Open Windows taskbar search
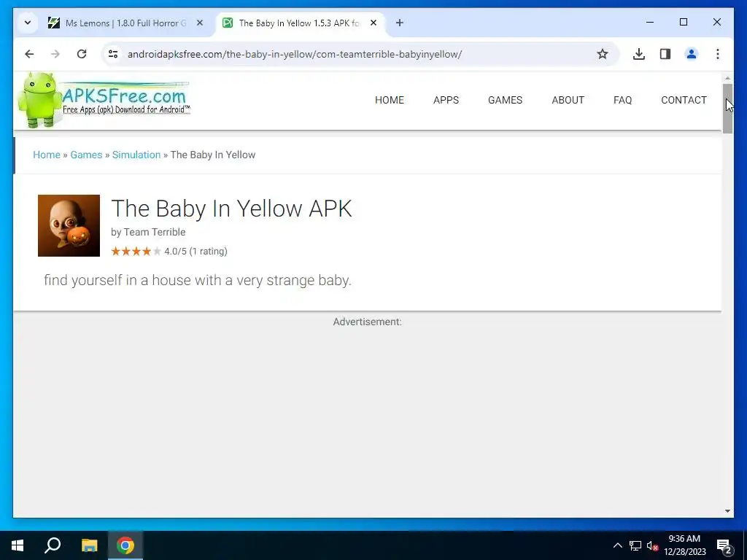 coord(53,545)
